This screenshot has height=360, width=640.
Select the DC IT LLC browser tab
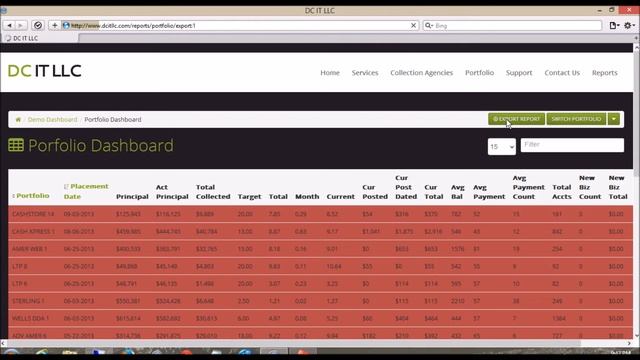[39, 38]
